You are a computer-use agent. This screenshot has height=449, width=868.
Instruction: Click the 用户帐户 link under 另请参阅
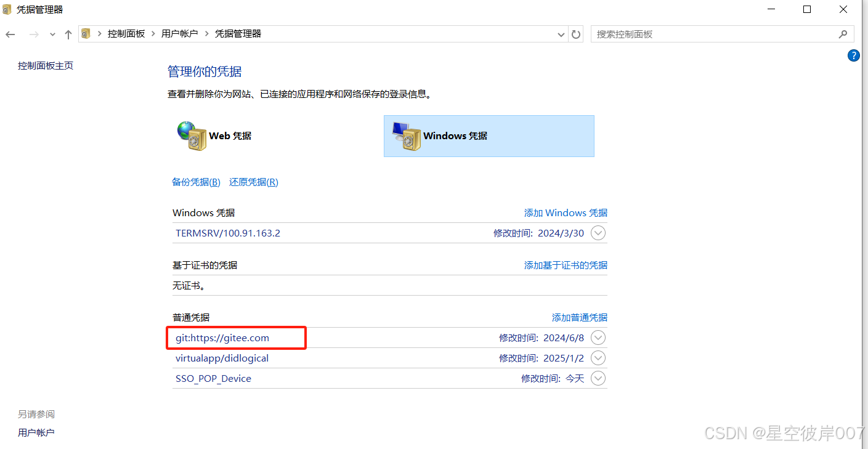click(x=36, y=433)
